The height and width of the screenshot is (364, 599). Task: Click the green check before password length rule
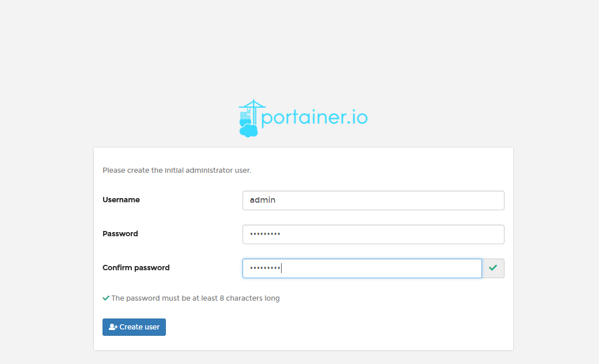(x=106, y=298)
